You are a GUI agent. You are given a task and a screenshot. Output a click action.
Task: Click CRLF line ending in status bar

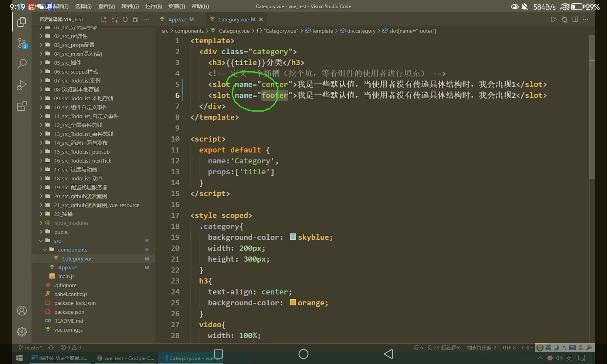(x=527, y=348)
